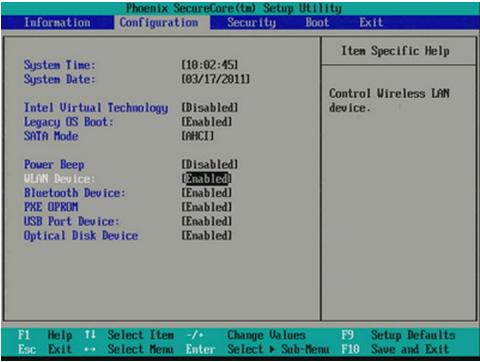Go to the Exit tab
The height and width of the screenshot is (362, 480).
point(371,23)
